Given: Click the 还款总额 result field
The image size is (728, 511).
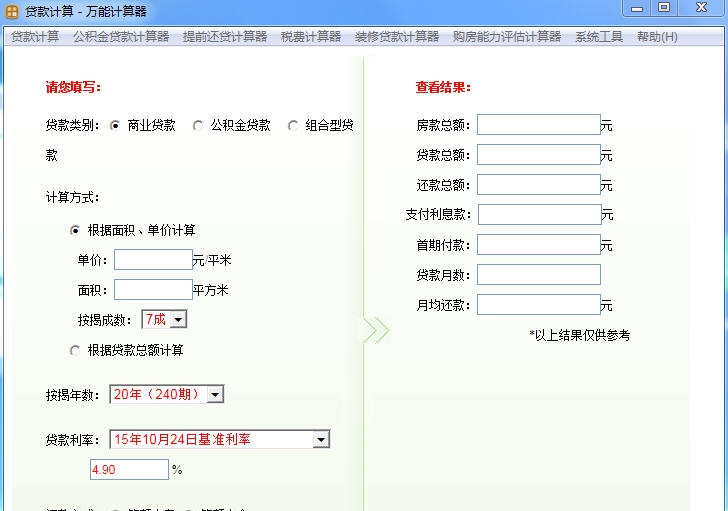Looking at the screenshot, I should point(539,184).
